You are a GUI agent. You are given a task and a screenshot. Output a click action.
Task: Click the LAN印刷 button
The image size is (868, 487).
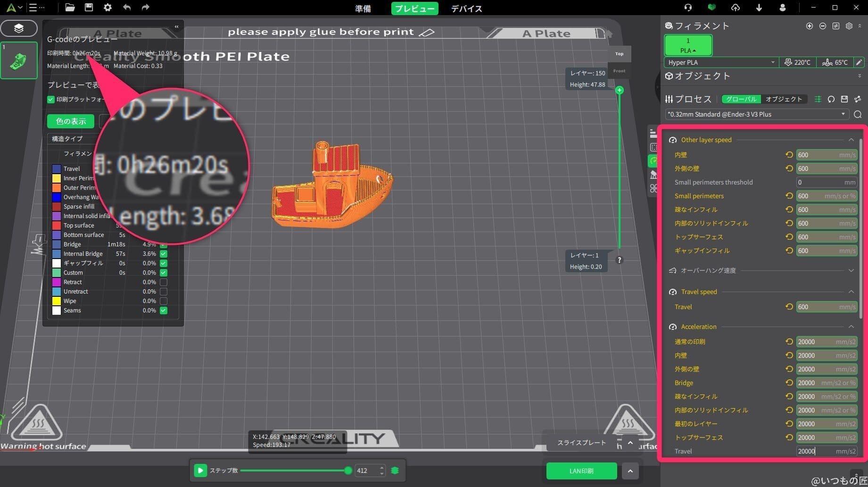click(581, 470)
